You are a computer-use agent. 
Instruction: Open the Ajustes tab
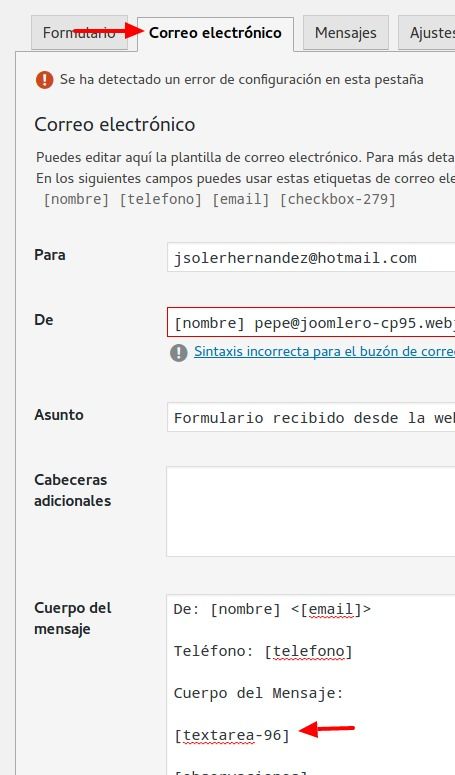[429, 33]
